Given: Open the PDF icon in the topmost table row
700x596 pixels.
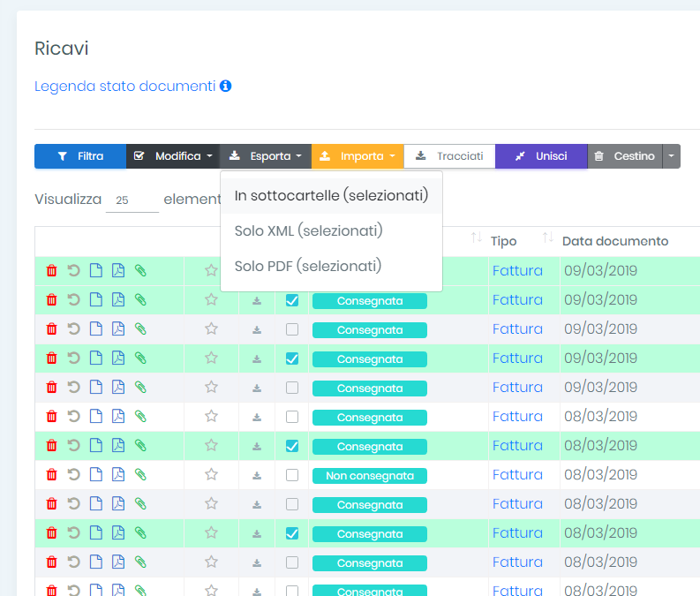Looking at the screenshot, I should [118, 270].
